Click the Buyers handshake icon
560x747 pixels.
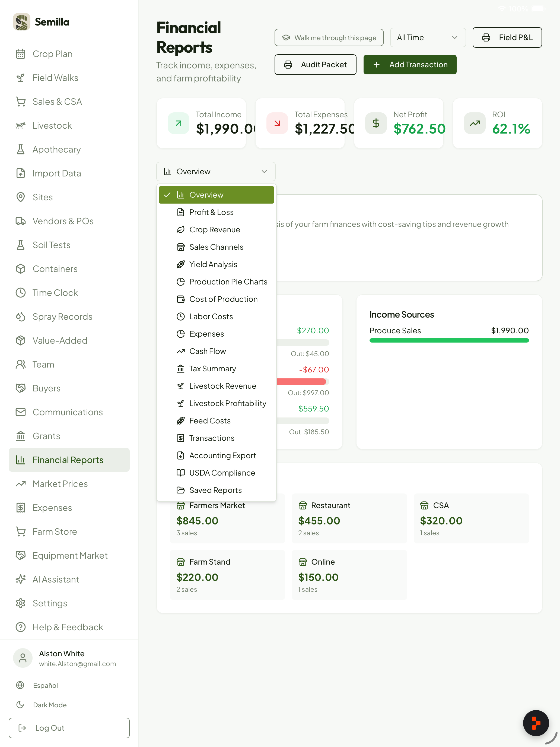click(x=21, y=388)
